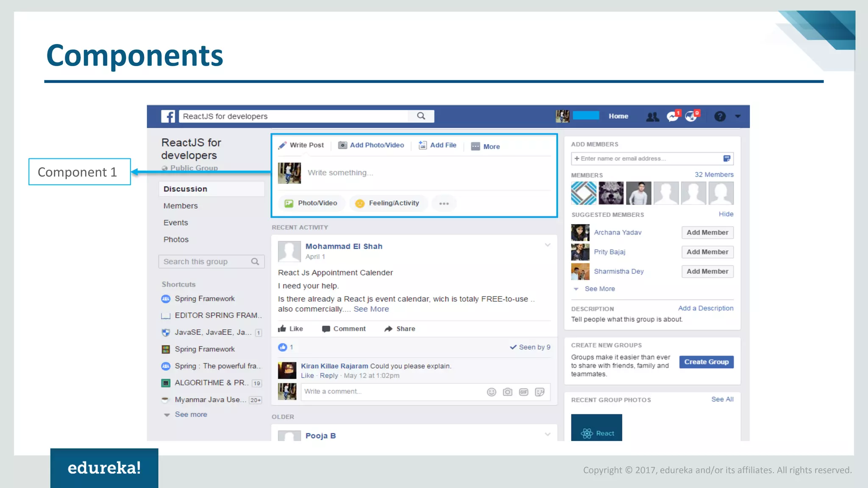868x488 pixels.
Task: Add Prity Bajaj as member
Action: coord(707,252)
